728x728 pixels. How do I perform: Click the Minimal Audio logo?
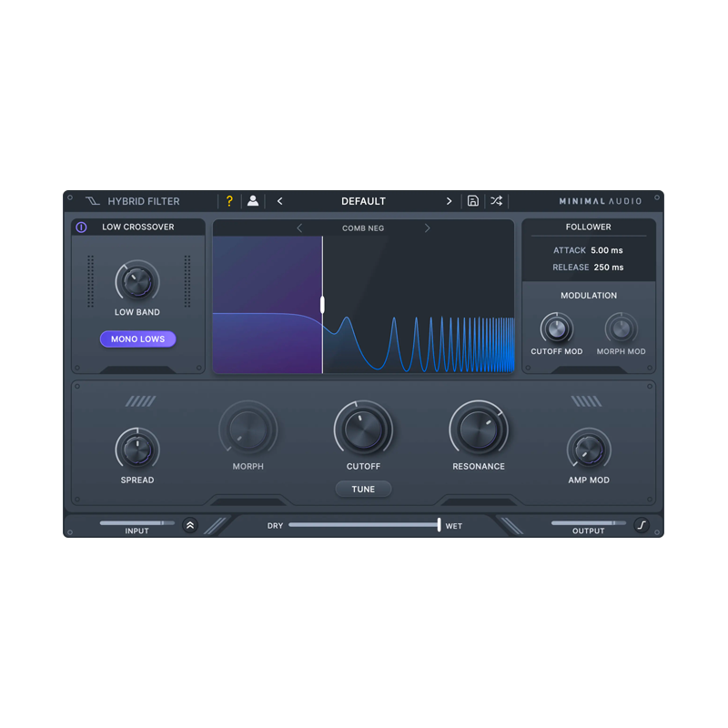click(601, 201)
